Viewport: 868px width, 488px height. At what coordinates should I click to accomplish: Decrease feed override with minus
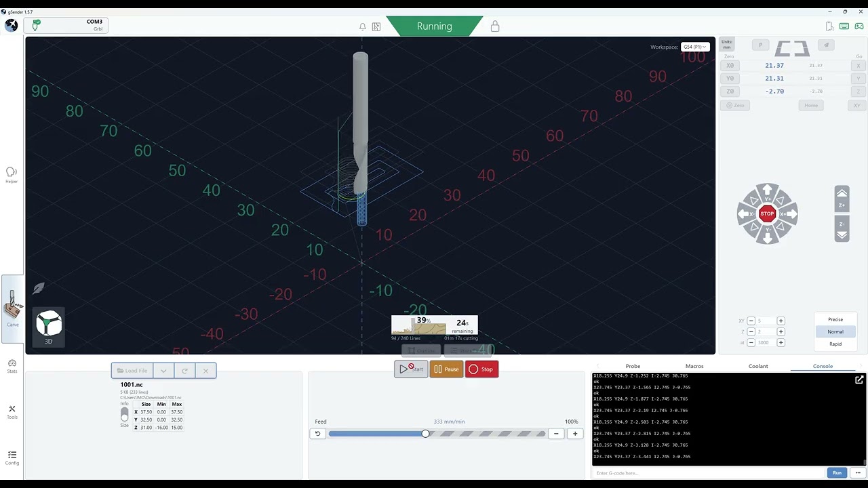tap(556, 434)
